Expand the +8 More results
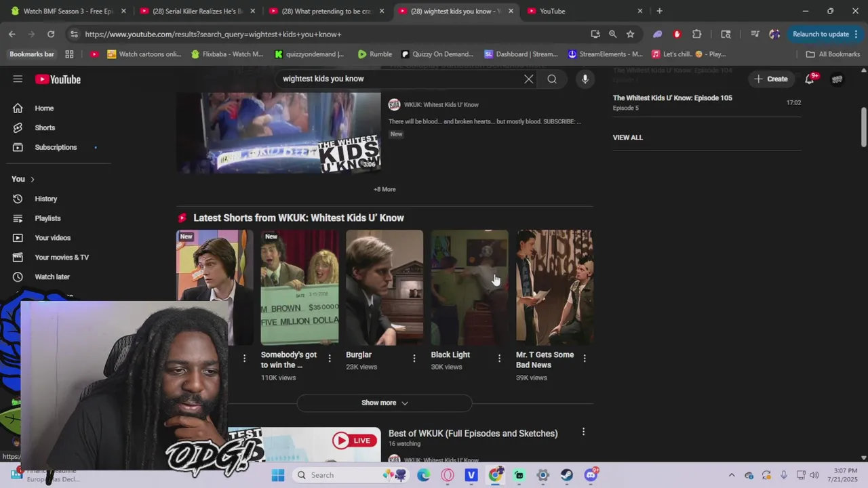Viewport: 868px width, 488px height. click(384, 189)
